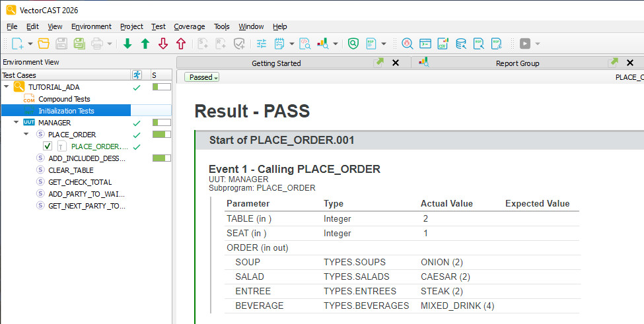This screenshot has height=324, width=644.
Task: Open the Help menu
Action: [279, 26]
